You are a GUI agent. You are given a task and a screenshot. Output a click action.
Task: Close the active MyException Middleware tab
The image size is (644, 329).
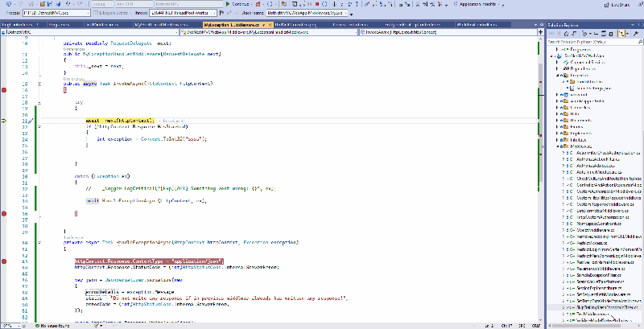pyautogui.click(x=270, y=25)
